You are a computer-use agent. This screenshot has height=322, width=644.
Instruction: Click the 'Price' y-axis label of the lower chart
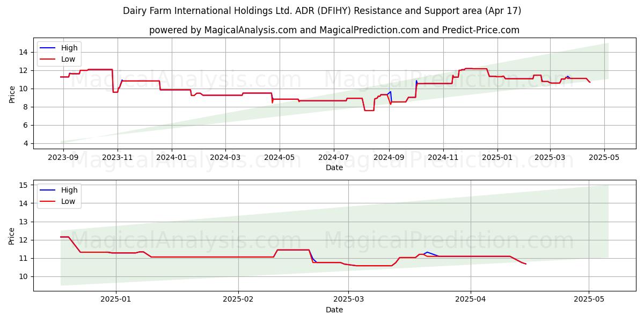(x=12, y=236)
